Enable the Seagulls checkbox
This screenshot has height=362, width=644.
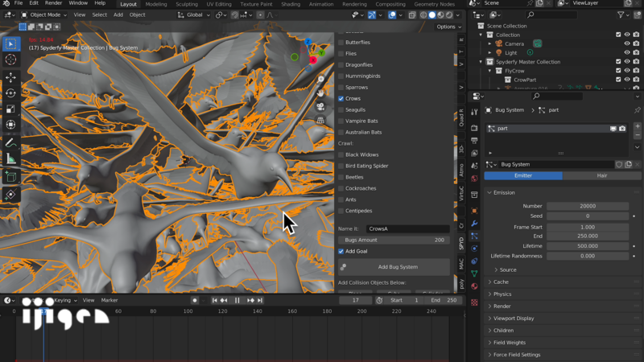pyautogui.click(x=341, y=109)
